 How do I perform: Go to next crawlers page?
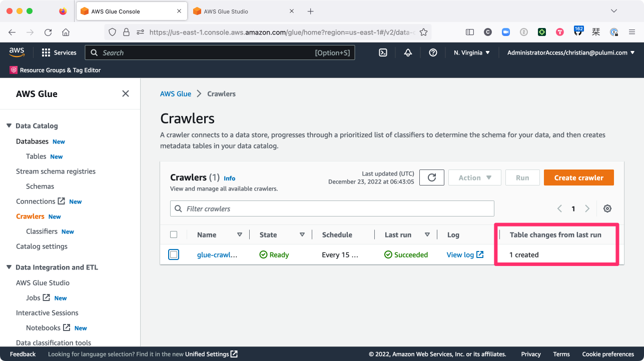pos(587,208)
